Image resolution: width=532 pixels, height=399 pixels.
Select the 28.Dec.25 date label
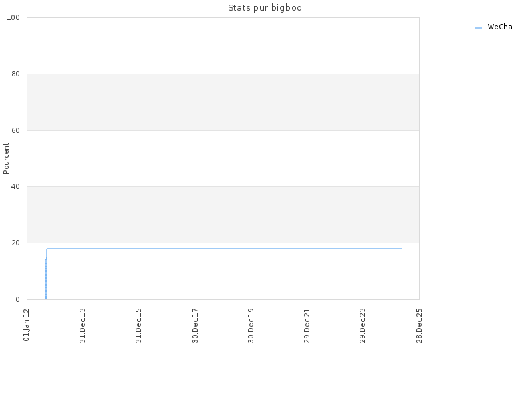tap(420, 326)
